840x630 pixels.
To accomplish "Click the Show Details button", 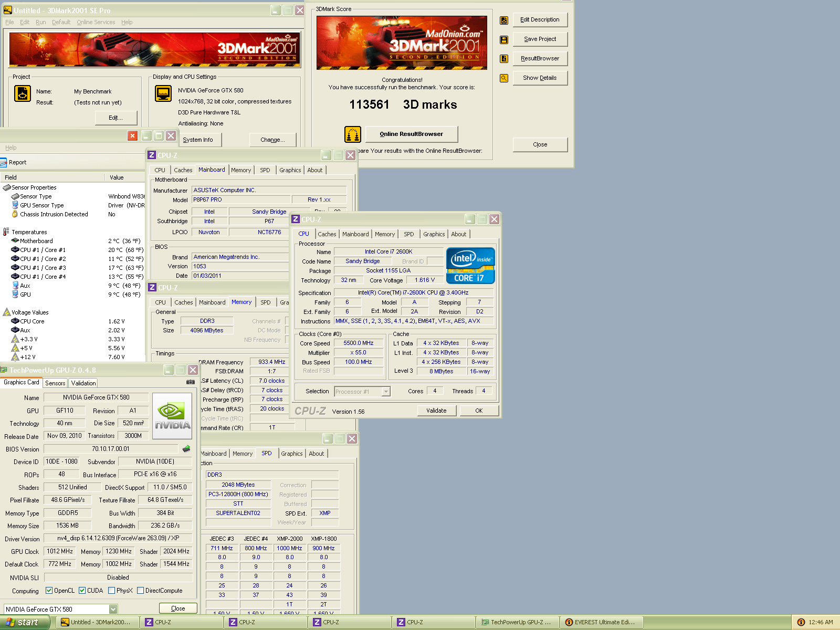I will coord(540,78).
